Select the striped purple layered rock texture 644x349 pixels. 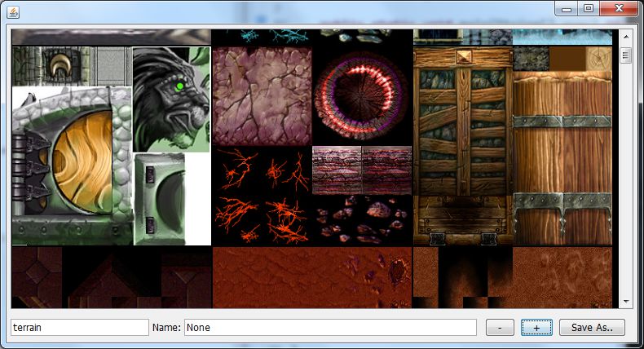tap(362, 170)
